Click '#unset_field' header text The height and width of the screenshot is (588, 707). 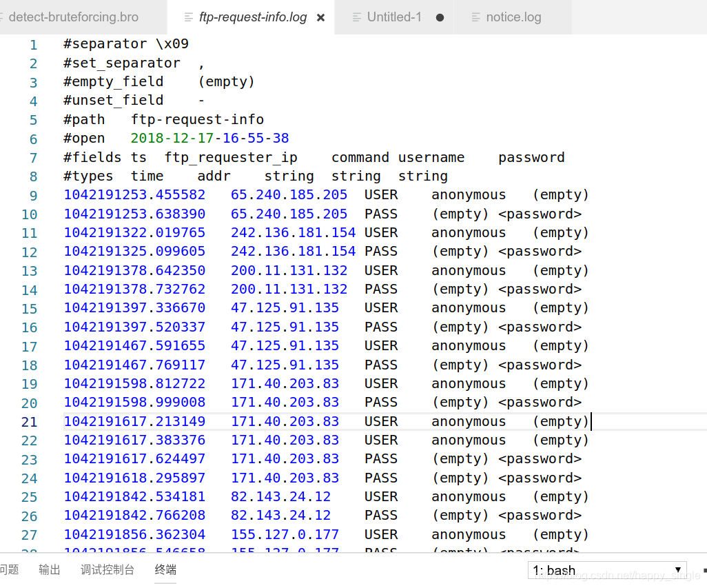(114, 100)
